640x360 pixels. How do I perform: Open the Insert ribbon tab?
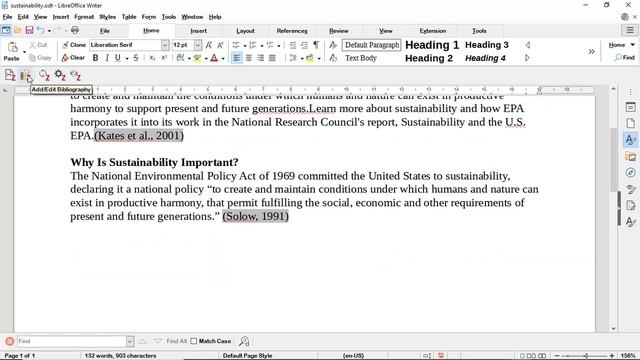(x=198, y=31)
